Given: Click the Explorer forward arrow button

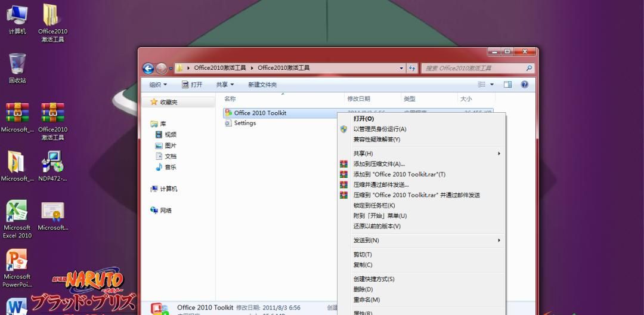Looking at the screenshot, I should (162, 69).
